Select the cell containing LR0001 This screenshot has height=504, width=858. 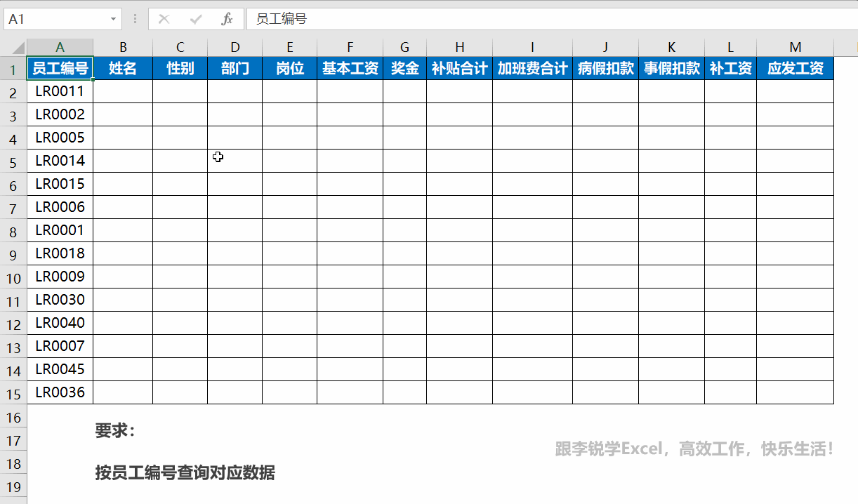(x=60, y=230)
